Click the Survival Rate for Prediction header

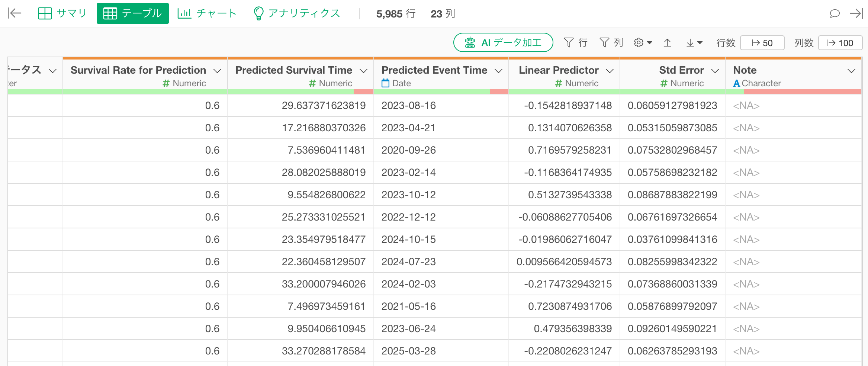(x=138, y=70)
